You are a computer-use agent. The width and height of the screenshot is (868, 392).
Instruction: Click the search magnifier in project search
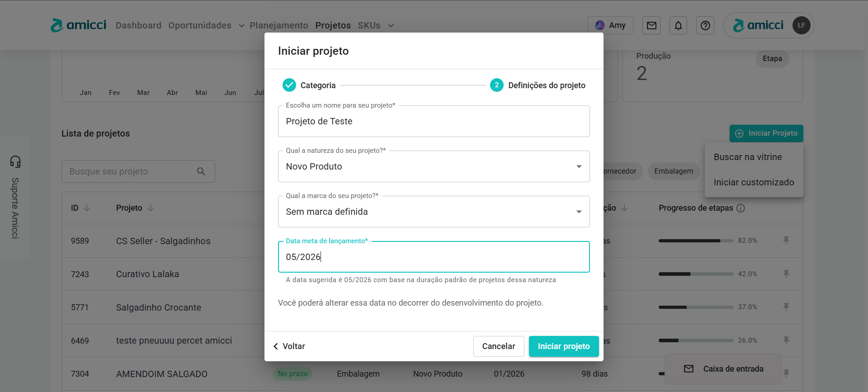click(201, 171)
